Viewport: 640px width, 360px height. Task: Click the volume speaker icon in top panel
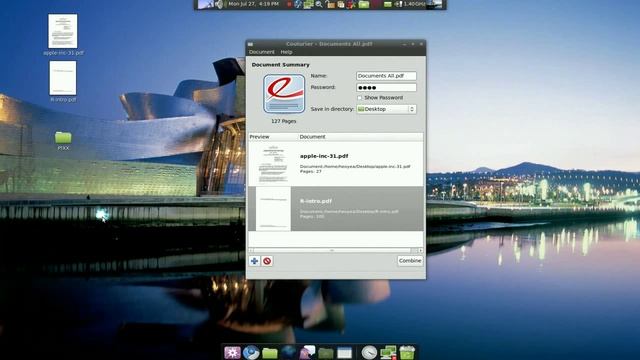[219, 4]
